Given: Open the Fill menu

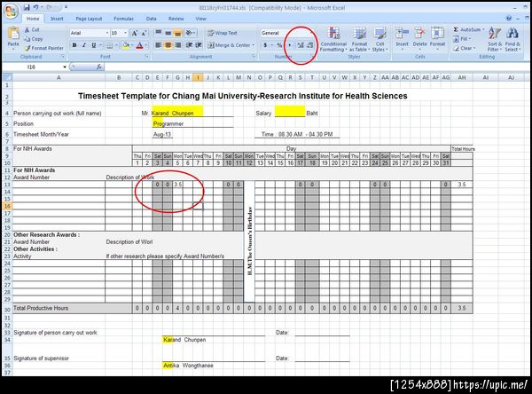Looking at the screenshot, I should [x=462, y=39].
